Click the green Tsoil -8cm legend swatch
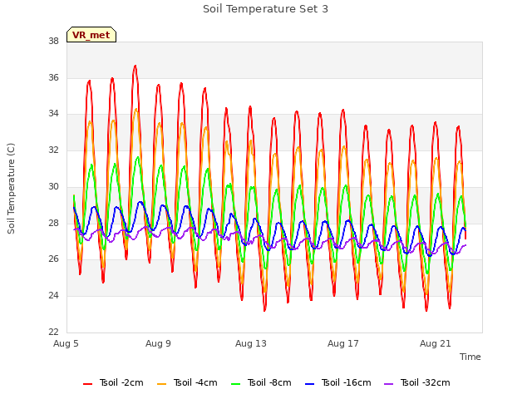This screenshot has height=399, width=532. coord(235,384)
